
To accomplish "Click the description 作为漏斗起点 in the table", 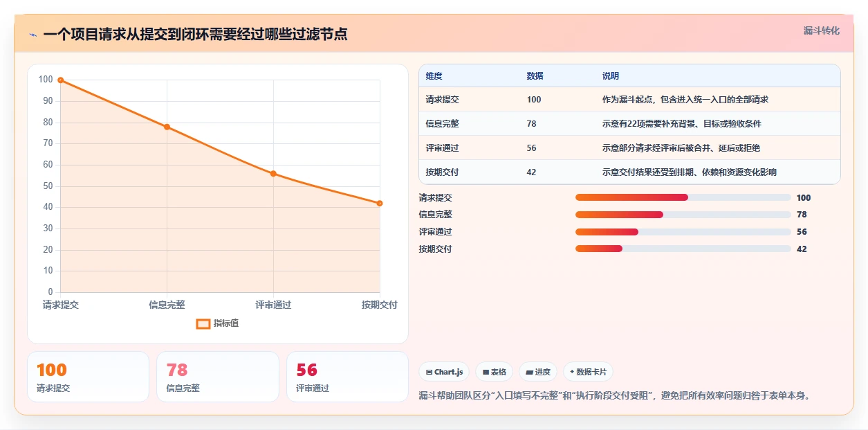I will (x=685, y=100).
